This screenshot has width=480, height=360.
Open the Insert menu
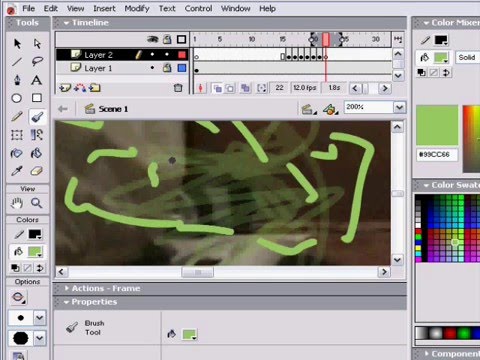pyautogui.click(x=104, y=8)
